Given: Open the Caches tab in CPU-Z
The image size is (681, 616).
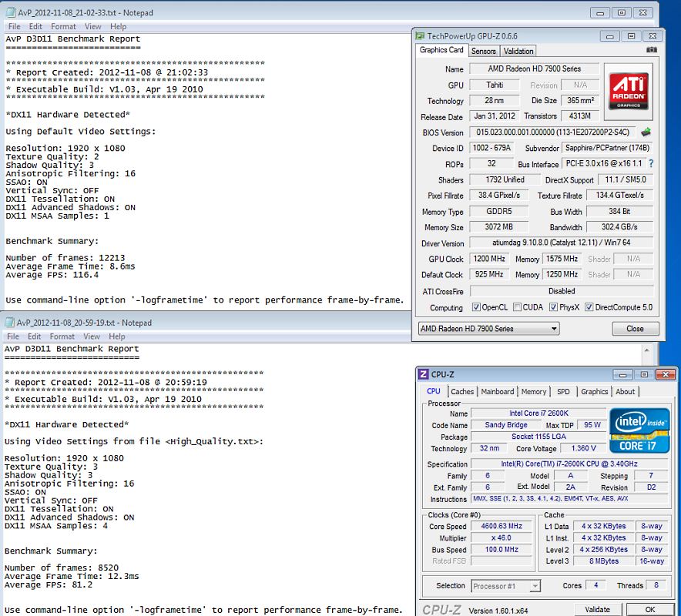Looking at the screenshot, I should 462,392.
